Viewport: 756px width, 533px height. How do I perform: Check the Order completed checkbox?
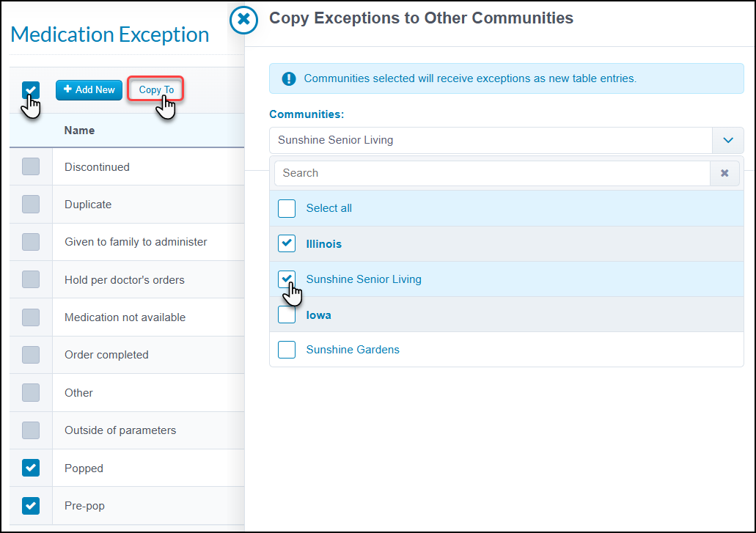tap(31, 355)
